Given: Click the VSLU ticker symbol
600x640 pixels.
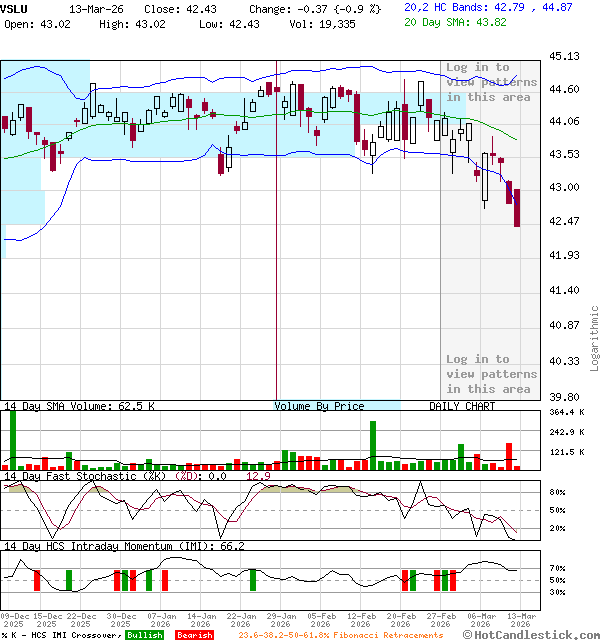Looking at the screenshot, I should 15,8.
